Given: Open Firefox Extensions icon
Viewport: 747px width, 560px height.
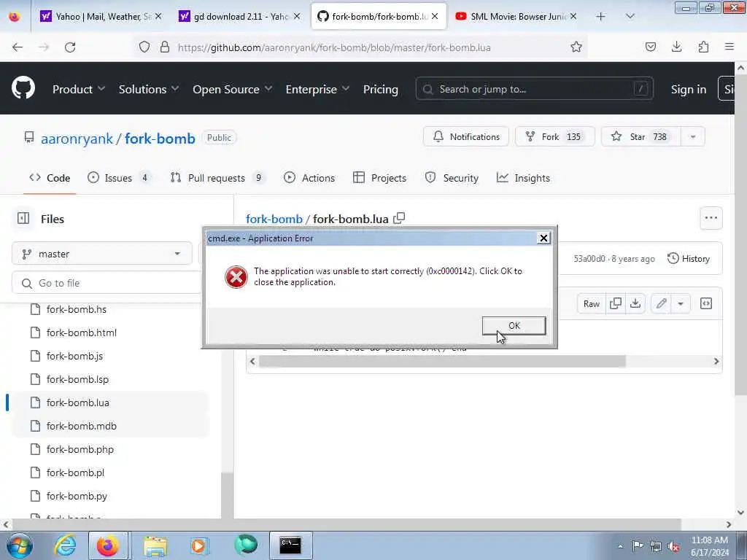Looking at the screenshot, I should (x=703, y=47).
